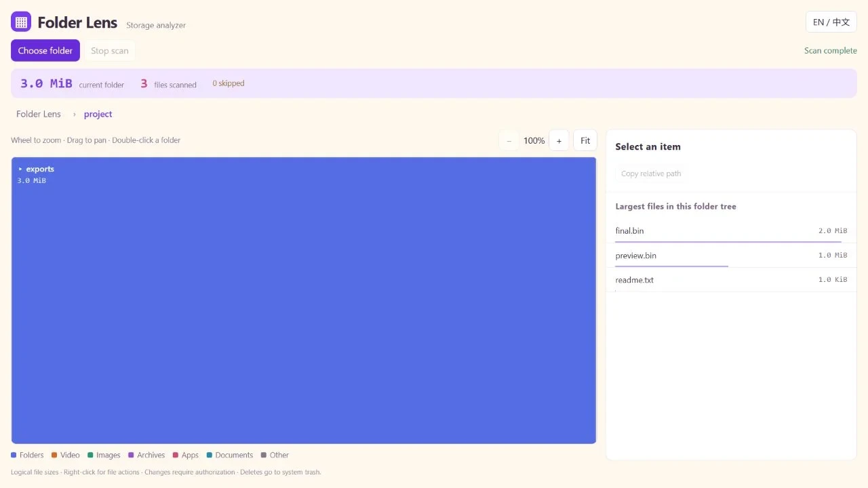
Task: Click the 1.0 MiB size for preview.bin
Action: 833,256
